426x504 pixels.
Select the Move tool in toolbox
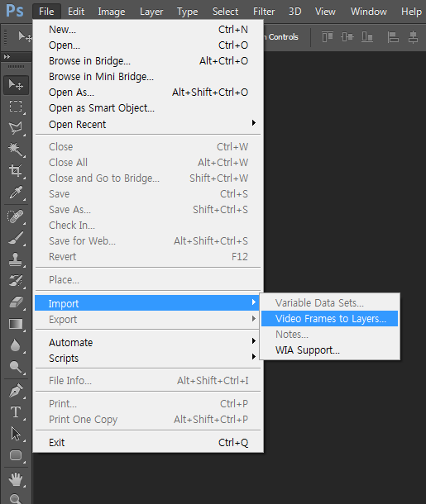[x=16, y=85]
